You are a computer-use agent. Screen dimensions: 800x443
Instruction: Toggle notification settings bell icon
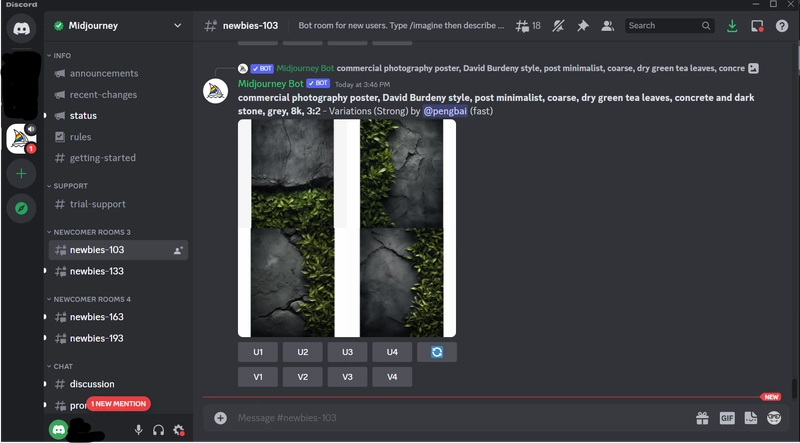[558, 26]
